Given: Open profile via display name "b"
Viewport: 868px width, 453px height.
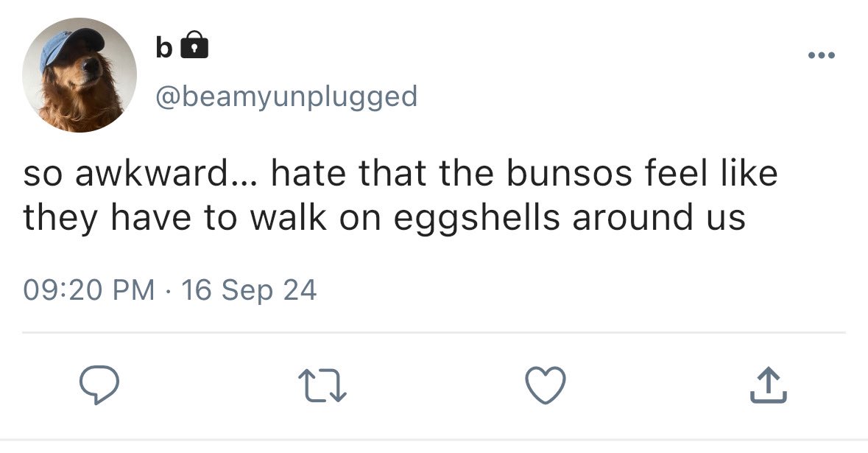Looking at the screenshot, I should 164,47.
